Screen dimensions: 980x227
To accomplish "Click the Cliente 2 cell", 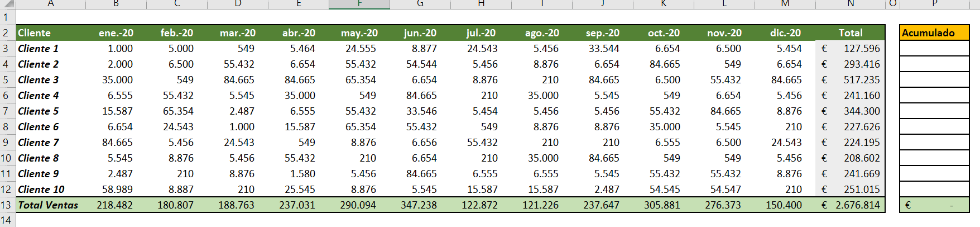I will [x=51, y=64].
